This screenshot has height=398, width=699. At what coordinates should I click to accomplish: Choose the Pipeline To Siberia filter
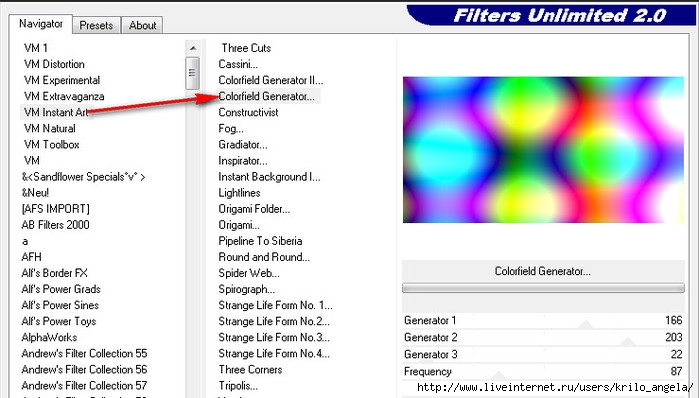260,241
